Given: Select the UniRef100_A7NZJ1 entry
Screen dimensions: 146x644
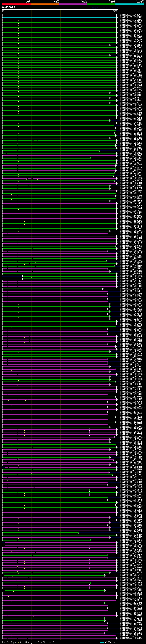Looking at the screenshot, I should 131,578.
